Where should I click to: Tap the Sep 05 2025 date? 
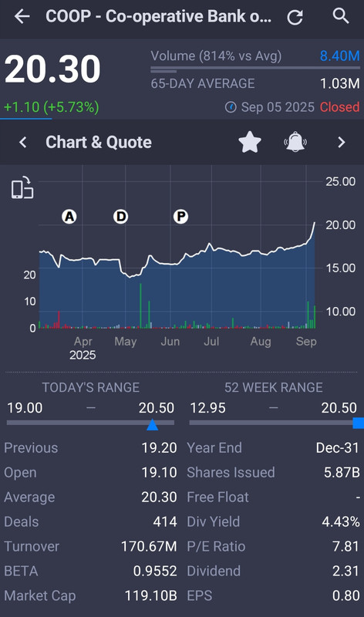(278, 107)
